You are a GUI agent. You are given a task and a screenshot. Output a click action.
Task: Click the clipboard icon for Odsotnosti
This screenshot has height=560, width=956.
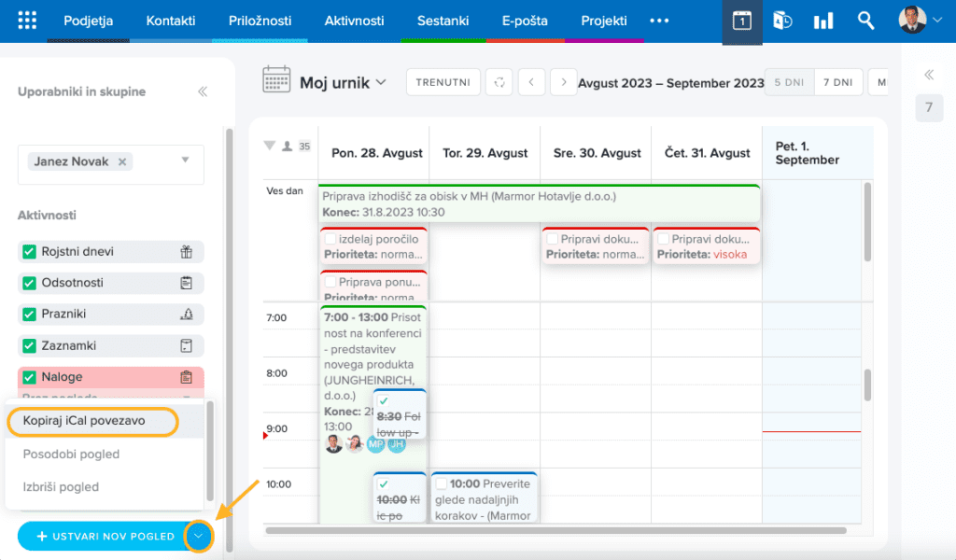point(187,283)
